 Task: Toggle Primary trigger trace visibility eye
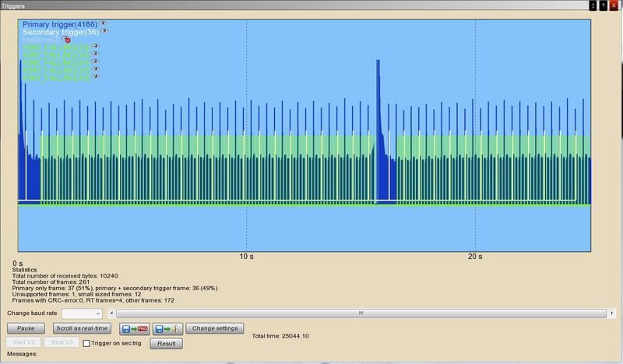click(x=103, y=23)
